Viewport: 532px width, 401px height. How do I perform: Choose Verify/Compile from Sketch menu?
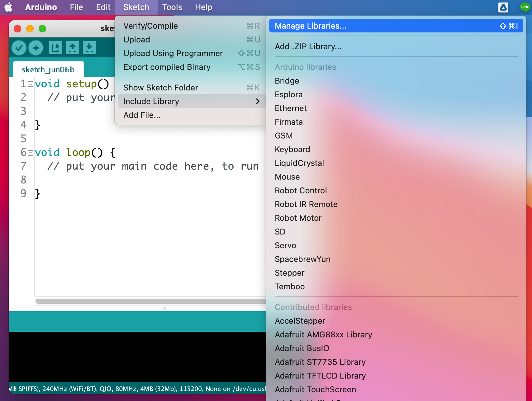(x=192, y=26)
